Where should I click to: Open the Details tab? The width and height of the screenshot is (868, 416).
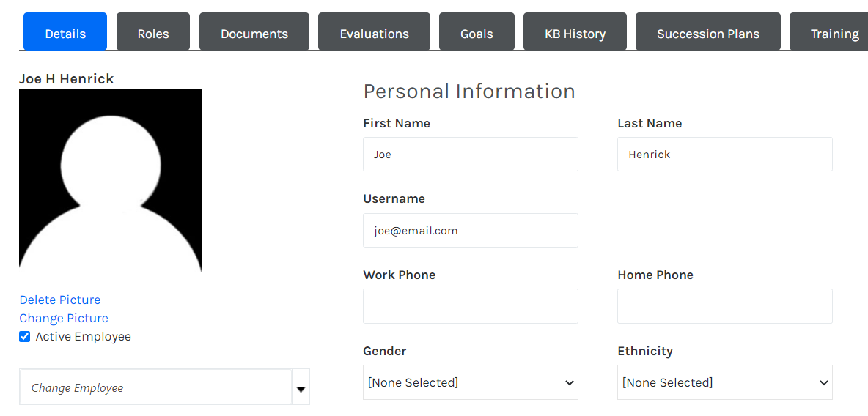pos(65,31)
